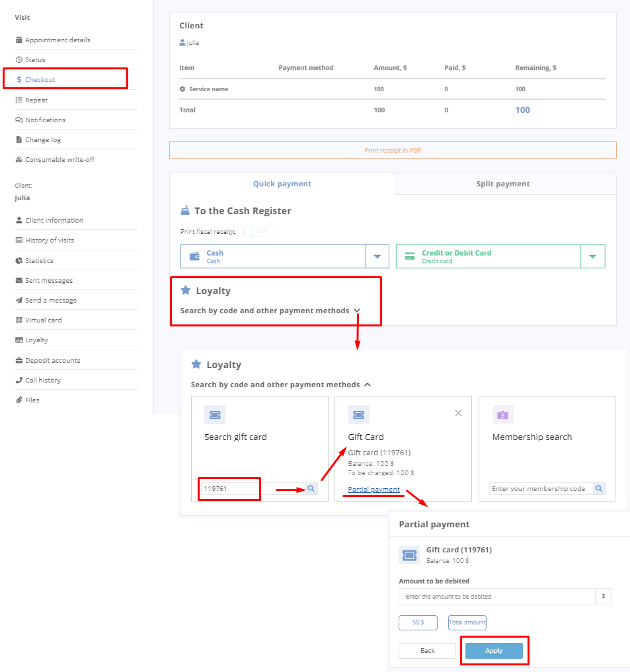
Task: Click the Search gift card ticket icon
Action: 215,414
